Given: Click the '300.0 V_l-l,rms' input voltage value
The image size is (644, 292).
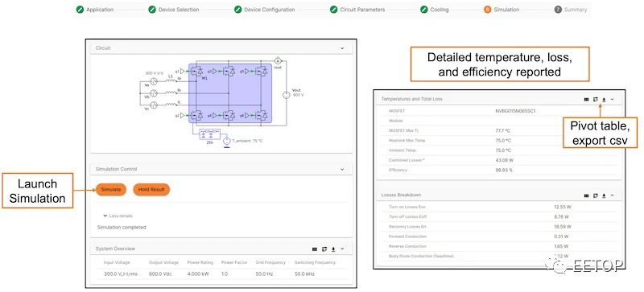Looking at the screenshot, I should click(122, 274).
